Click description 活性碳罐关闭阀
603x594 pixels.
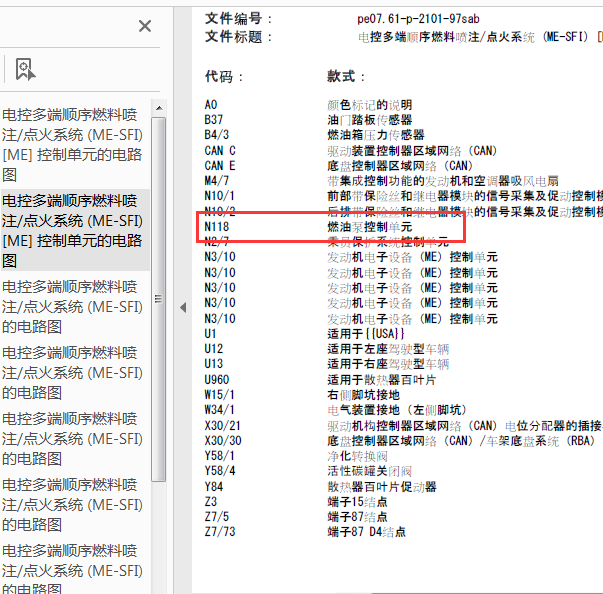tap(370, 471)
